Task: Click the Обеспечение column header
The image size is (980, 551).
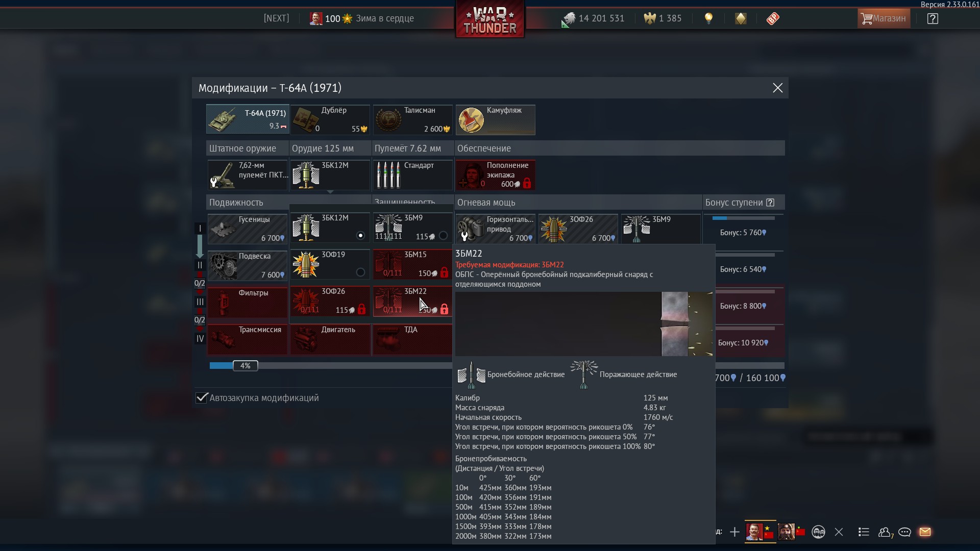Action: coord(620,148)
